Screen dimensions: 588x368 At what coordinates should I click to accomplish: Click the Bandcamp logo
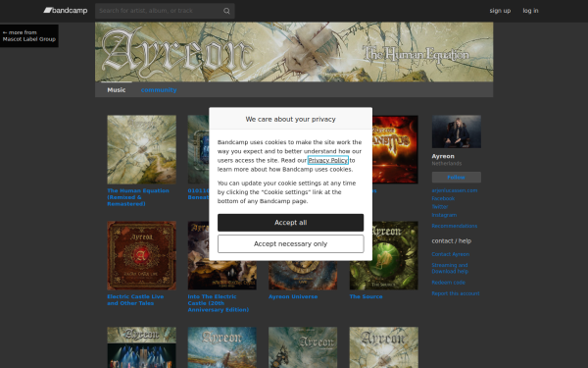(x=66, y=11)
